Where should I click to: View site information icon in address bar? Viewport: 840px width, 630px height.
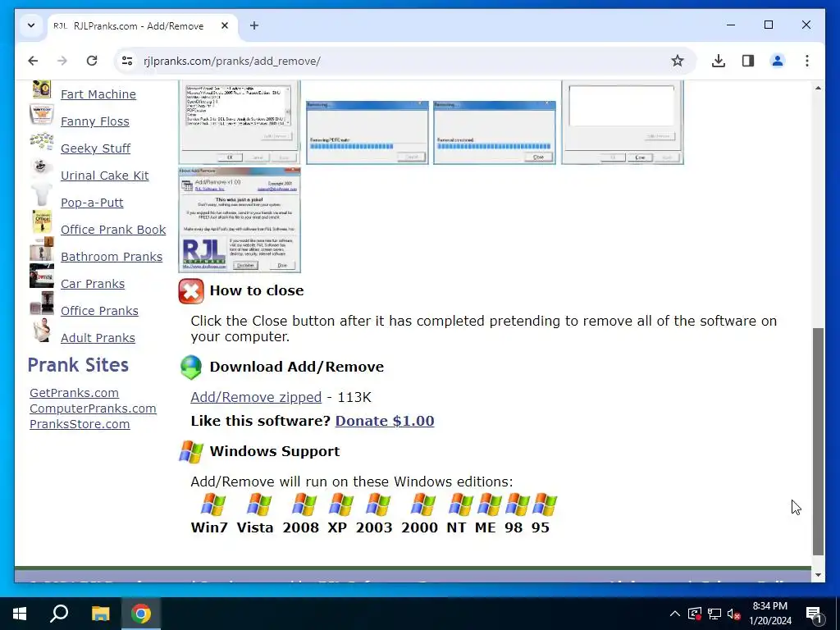pyautogui.click(x=127, y=61)
